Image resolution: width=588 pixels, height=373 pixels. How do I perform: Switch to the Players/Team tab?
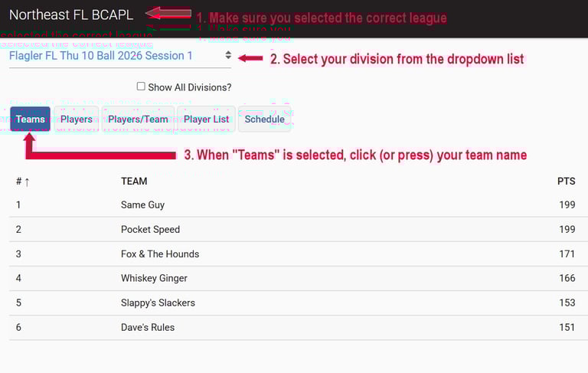(x=138, y=119)
